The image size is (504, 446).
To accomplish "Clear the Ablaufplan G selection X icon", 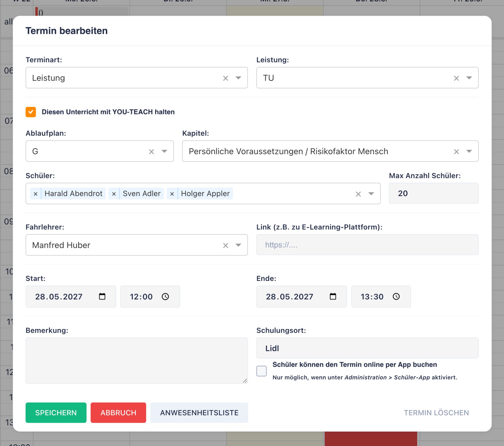I will 151,152.
